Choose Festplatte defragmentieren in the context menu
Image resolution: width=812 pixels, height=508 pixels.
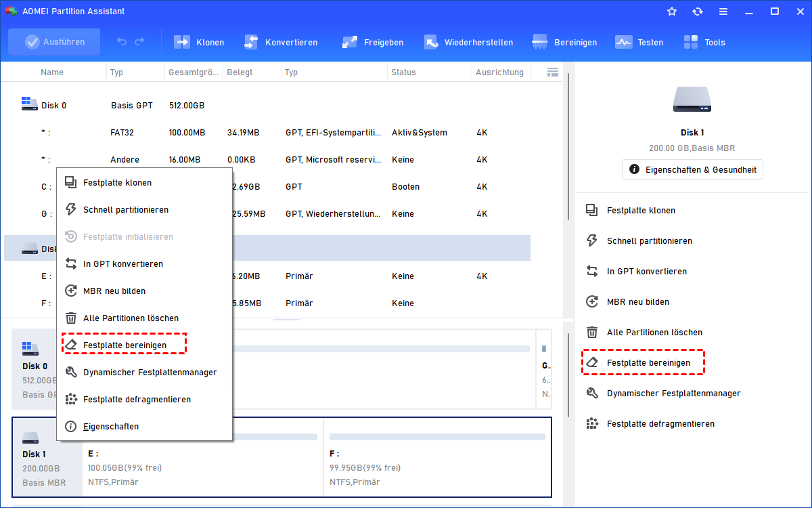point(145,400)
